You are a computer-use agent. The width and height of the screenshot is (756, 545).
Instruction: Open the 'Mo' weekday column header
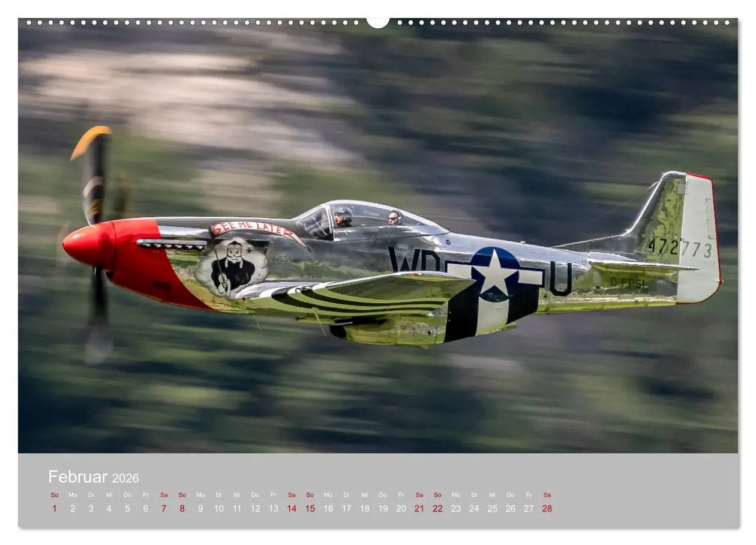[x=73, y=495]
